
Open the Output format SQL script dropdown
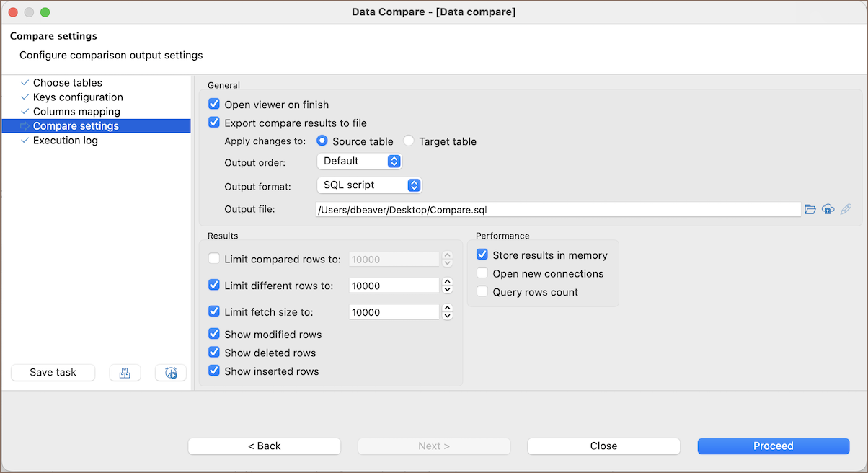(368, 185)
